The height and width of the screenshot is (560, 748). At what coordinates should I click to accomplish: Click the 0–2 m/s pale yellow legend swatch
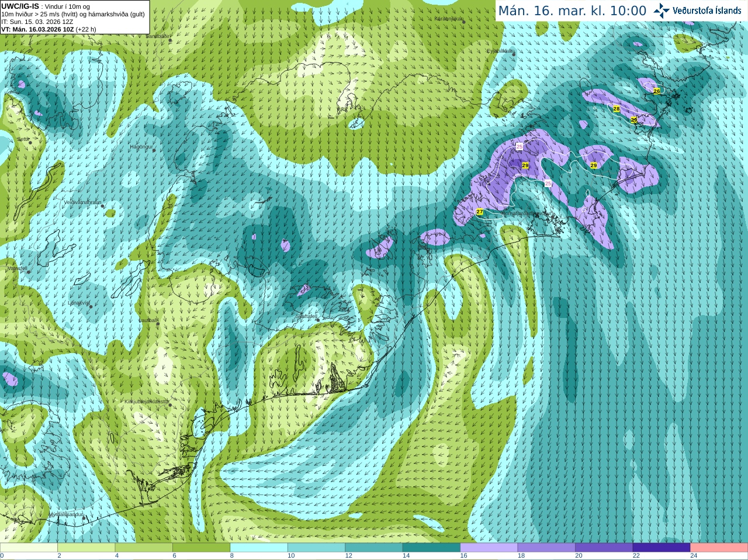[x=29, y=548]
